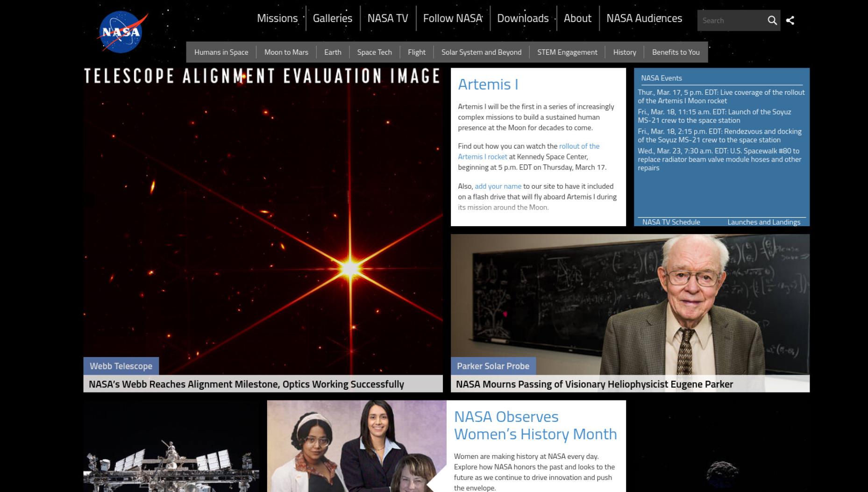Open the NASA Audiences menu
Screen dimensions: 868x492
644,18
